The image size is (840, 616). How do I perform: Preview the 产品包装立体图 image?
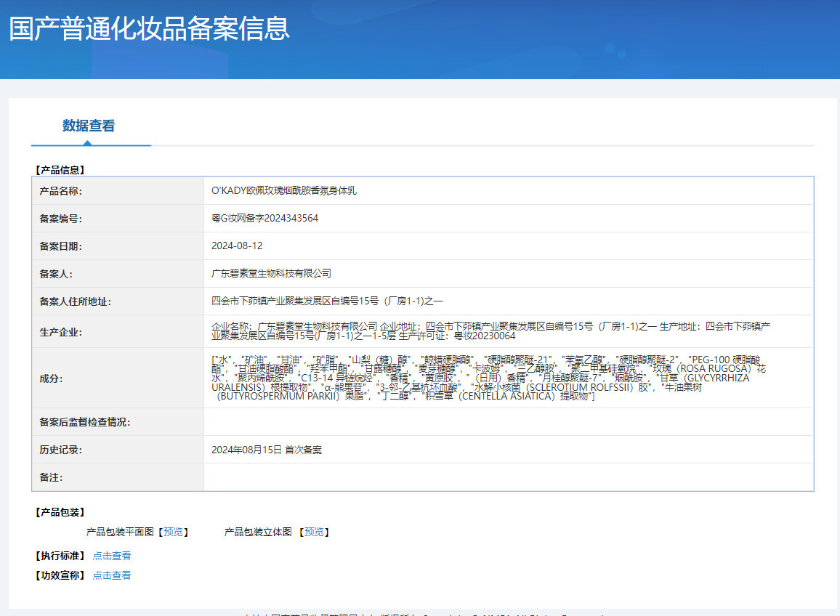click(x=314, y=532)
